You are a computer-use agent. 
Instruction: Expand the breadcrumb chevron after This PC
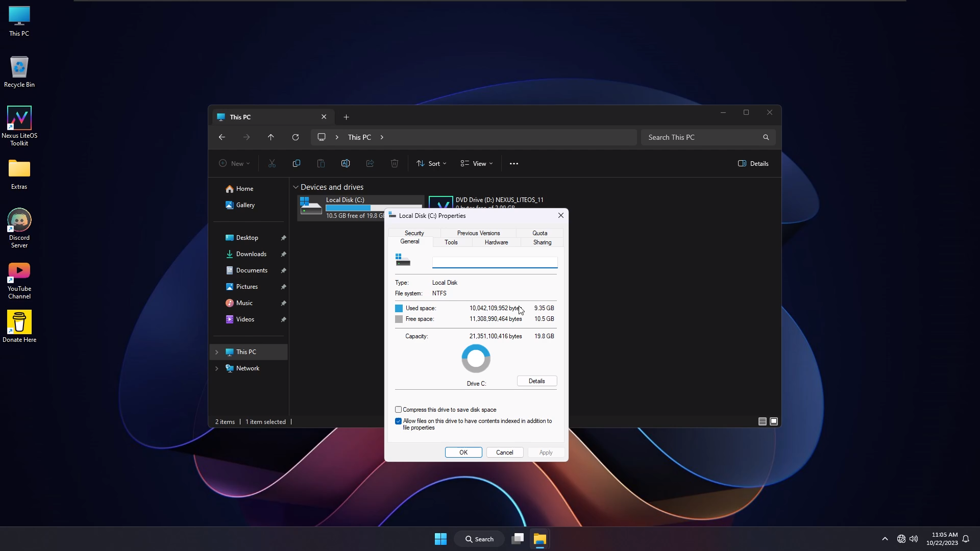(x=382, y=137)
